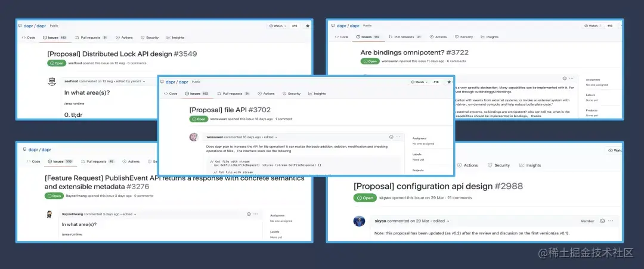Open Assignees section in PublishEvent #3276 sidebar
Screen dimensions: 644x269
[277, 215]
